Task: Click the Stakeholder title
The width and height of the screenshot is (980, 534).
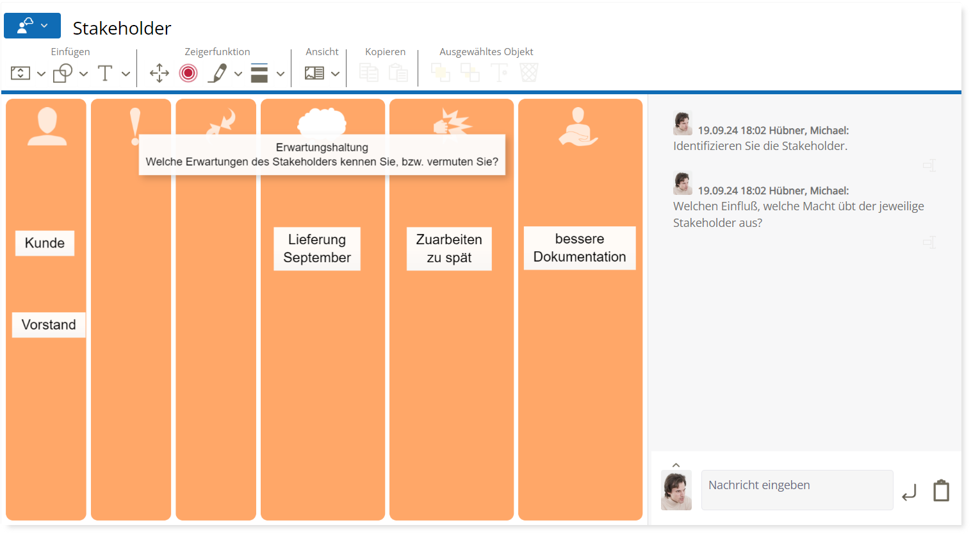Action: [x=122, y=28]
